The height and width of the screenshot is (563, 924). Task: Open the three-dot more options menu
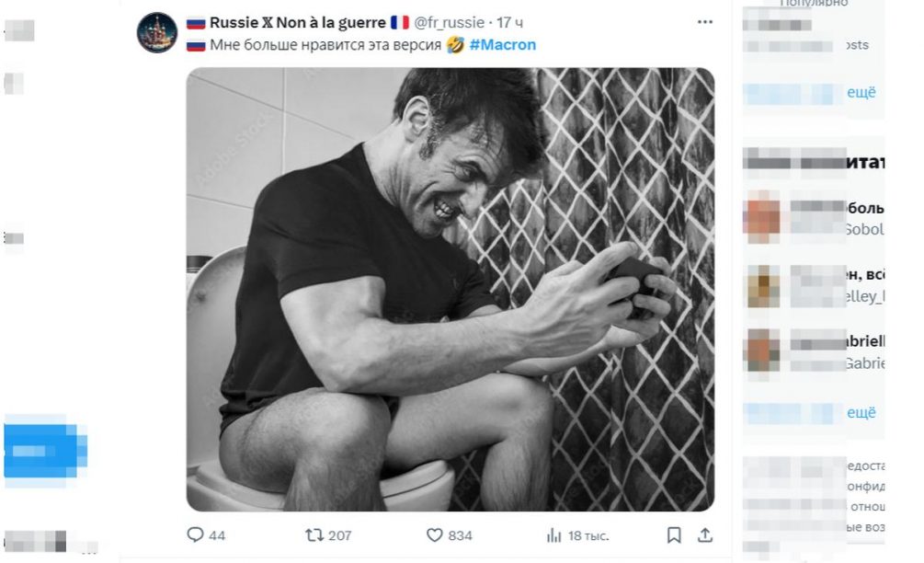(x=704, y=21)
